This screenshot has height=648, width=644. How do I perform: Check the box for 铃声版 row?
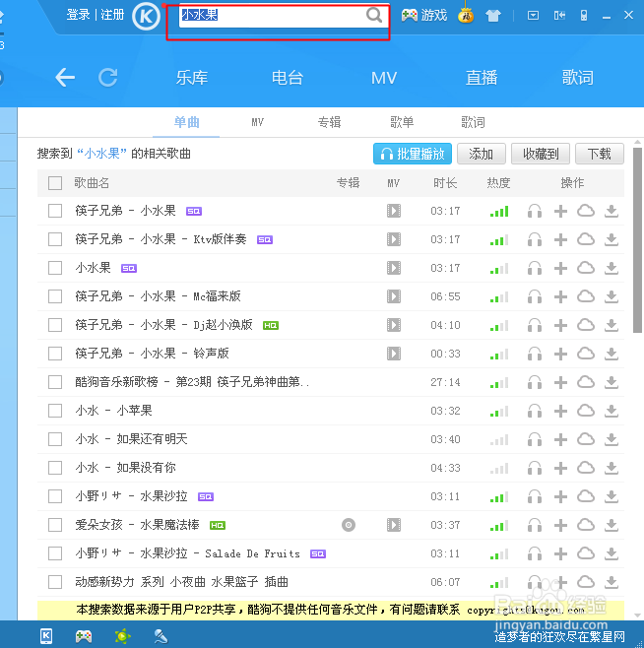tap(55, 354)
